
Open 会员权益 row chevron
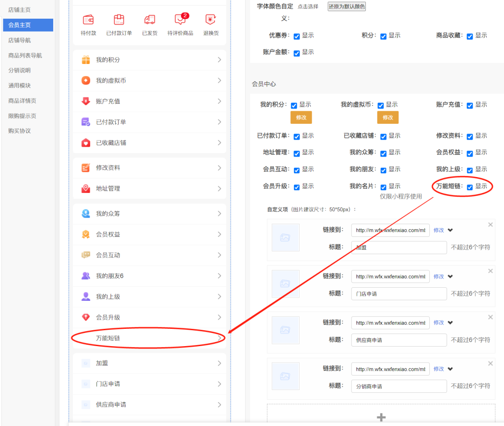point(219,234)
